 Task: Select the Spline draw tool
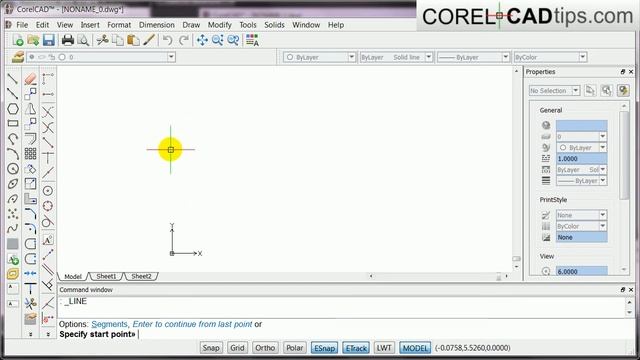coord(13,228)
